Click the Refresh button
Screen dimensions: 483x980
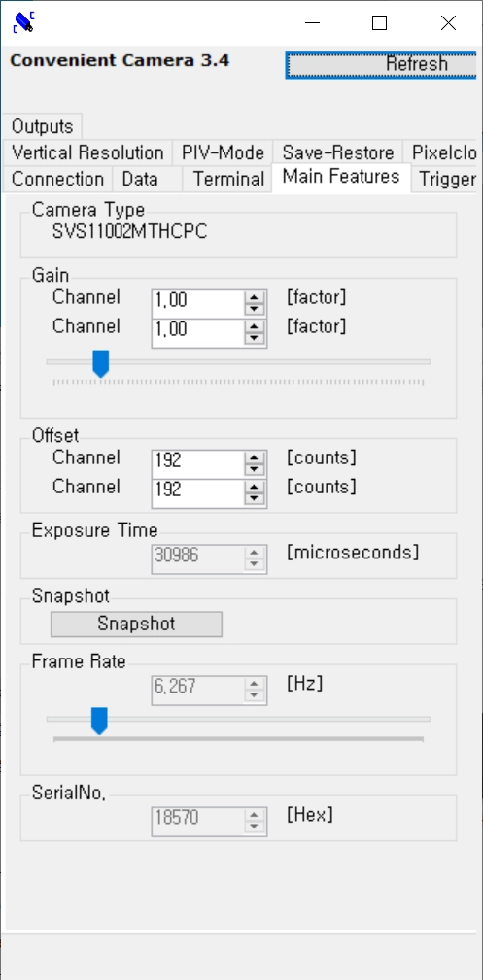point(381,64)
